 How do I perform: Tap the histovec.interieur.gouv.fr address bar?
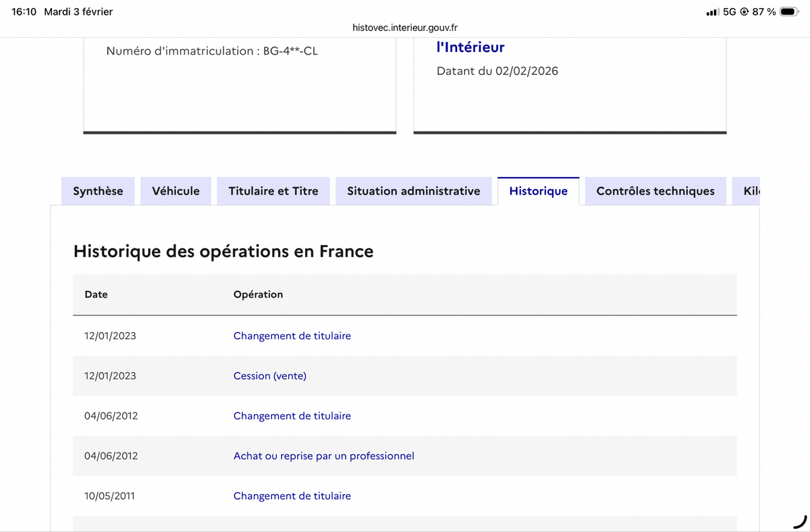click(x=405, y=28)
